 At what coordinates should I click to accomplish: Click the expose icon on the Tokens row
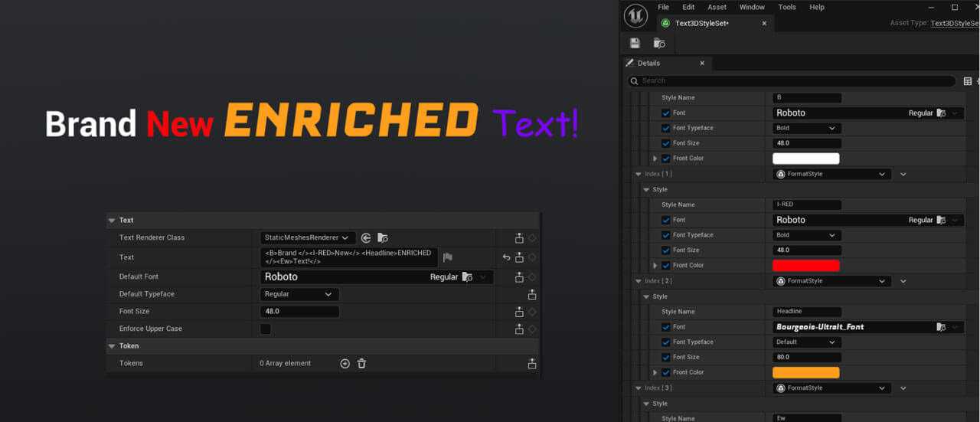click(532, 364)
